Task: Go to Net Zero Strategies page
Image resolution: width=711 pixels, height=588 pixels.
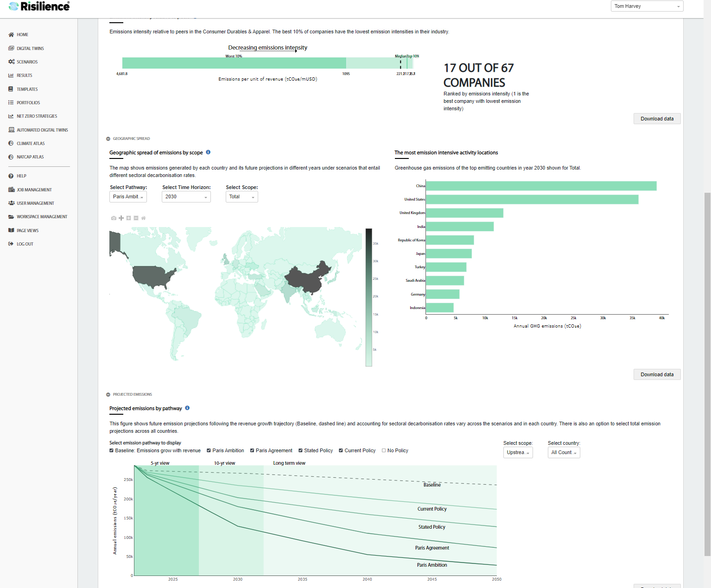Action: pyautogui.click(x=37, y=116)
